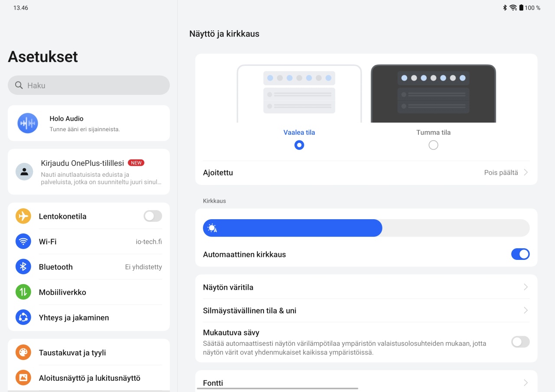Tap the Holo Audio waveform icon

(x=28, y=123)
